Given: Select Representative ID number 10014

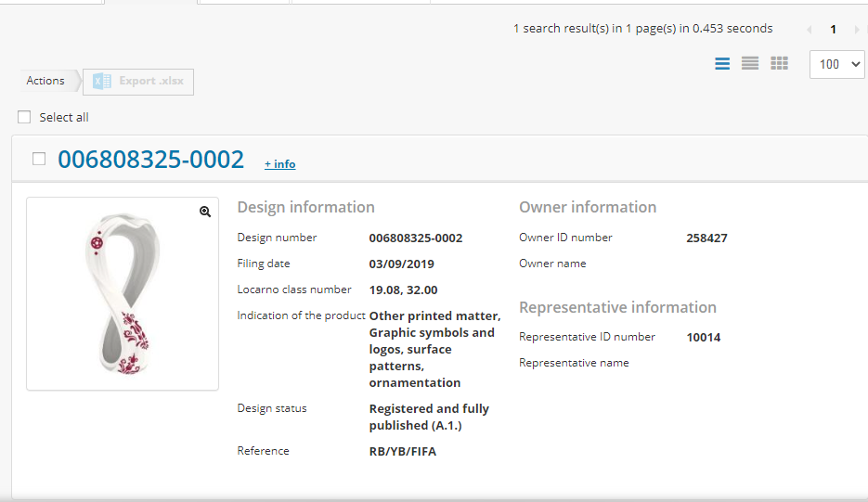Looking at the screenshot, I should coord(703,337).
